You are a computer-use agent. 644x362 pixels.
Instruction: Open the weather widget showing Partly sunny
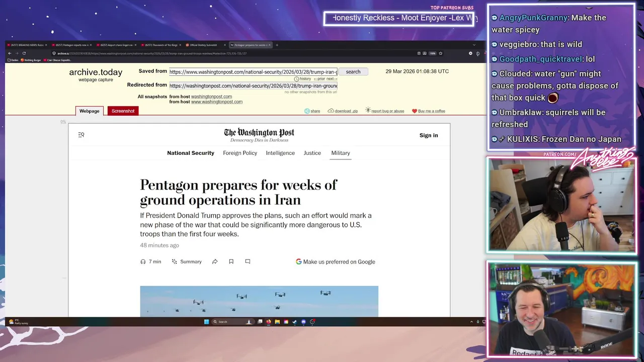19,322
